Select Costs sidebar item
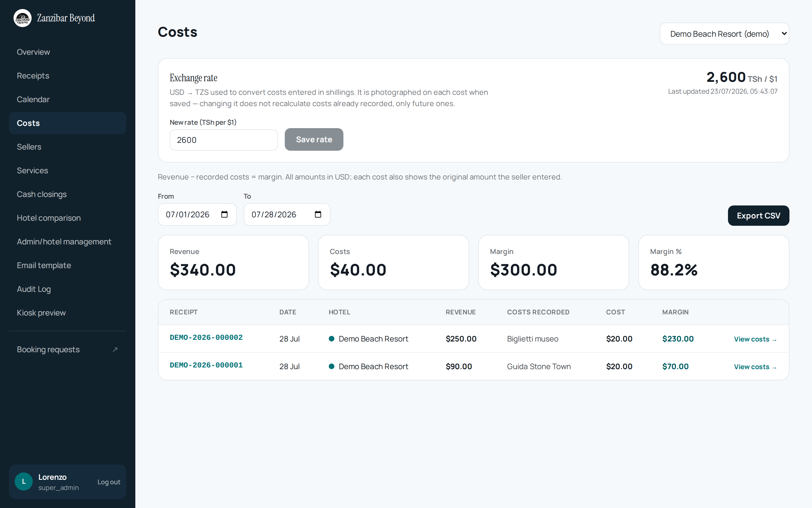812x508 pixels. (x=67, y=123)
